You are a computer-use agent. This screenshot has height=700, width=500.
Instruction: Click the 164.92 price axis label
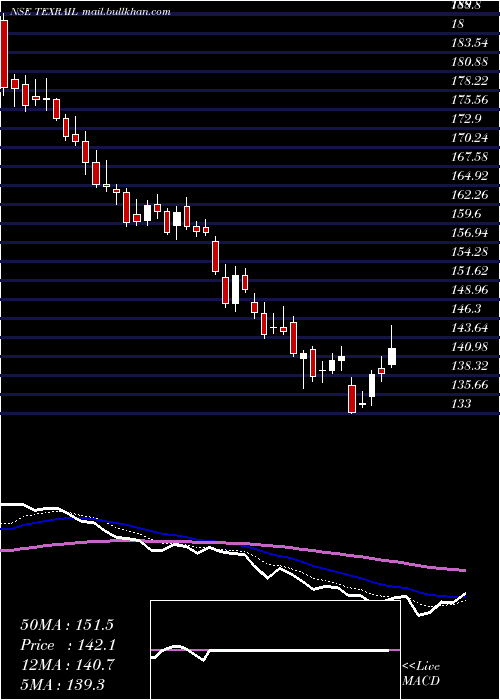pos(469,176)
